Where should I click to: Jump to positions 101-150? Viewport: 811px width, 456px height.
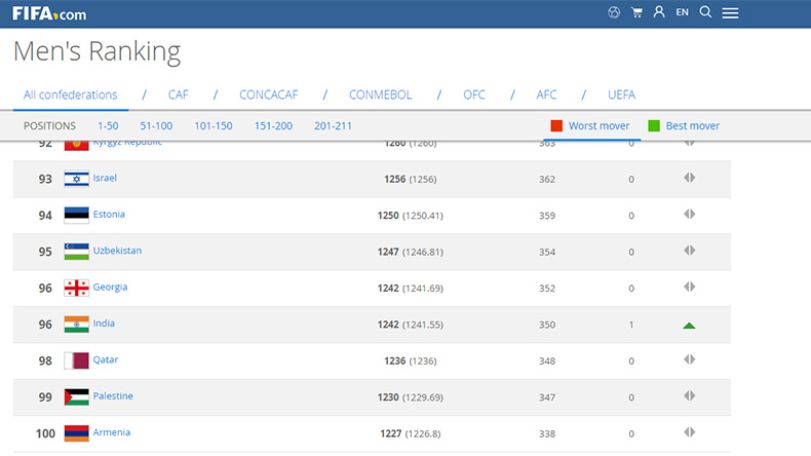click(x=213, y=126)
